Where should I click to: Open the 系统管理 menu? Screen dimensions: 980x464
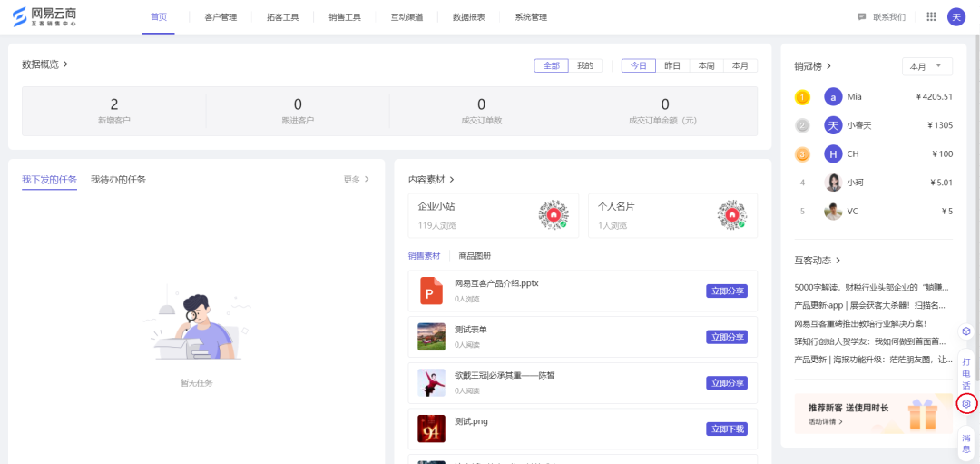[531, 17]
